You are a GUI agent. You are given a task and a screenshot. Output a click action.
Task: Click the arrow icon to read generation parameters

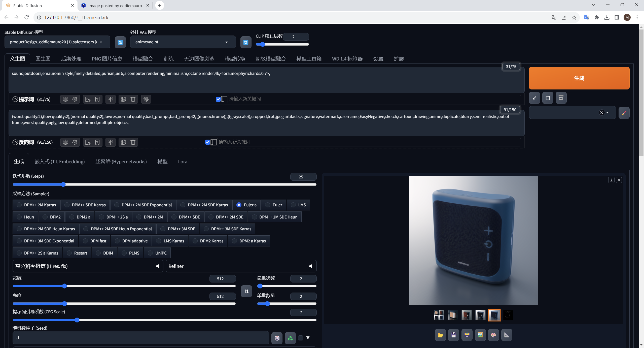tap(534, 98)
